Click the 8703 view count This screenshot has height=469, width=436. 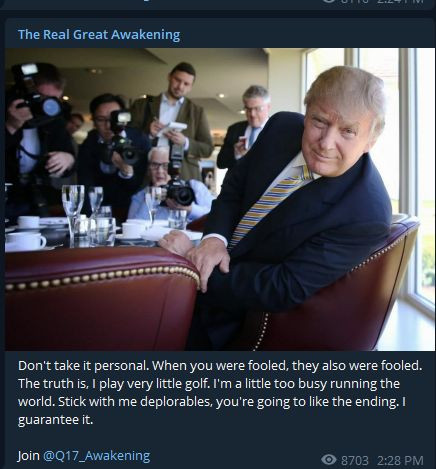pyautogui.click(x=355, y=461)
